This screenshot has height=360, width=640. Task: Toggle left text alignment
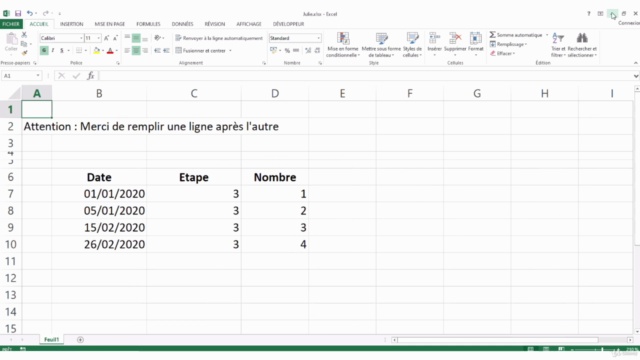[x=127, y=51]
